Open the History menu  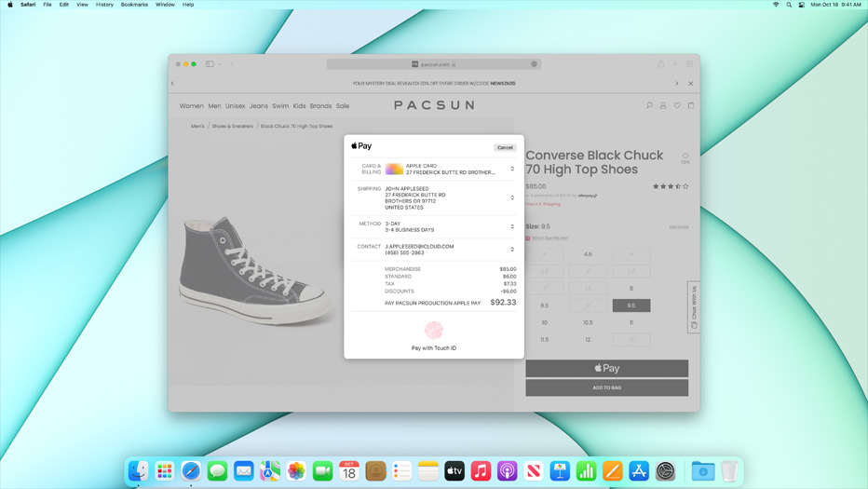click(104, 5)
